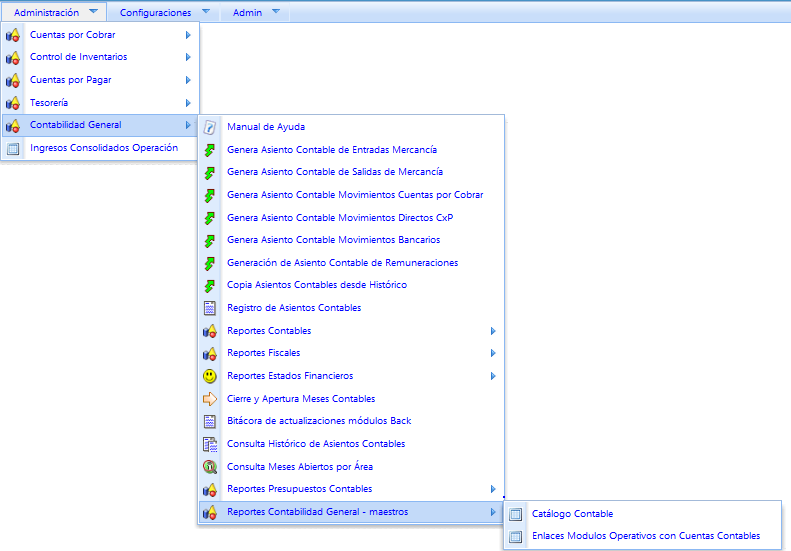Expand the Reportes Fiscales submenu arrow
The width and height of the screenshot is (791, 551).
click(493, 353)
